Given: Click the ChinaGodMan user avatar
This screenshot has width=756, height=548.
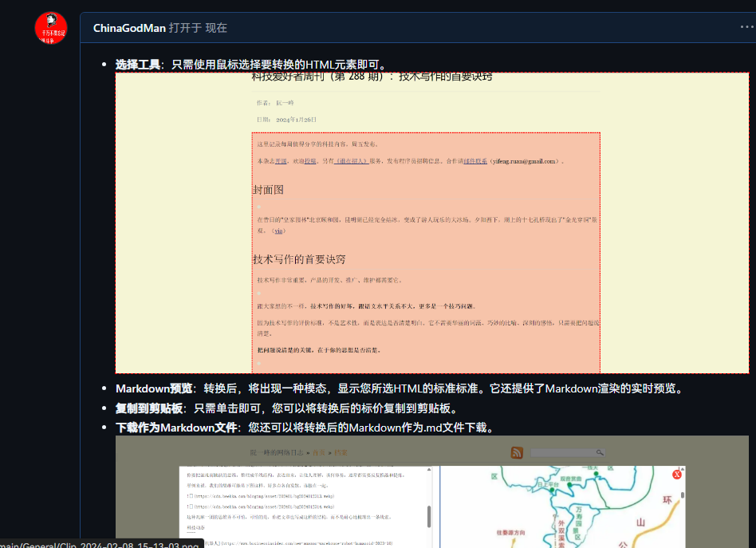Looking at the screenshot, I should [x=51, y=28].
